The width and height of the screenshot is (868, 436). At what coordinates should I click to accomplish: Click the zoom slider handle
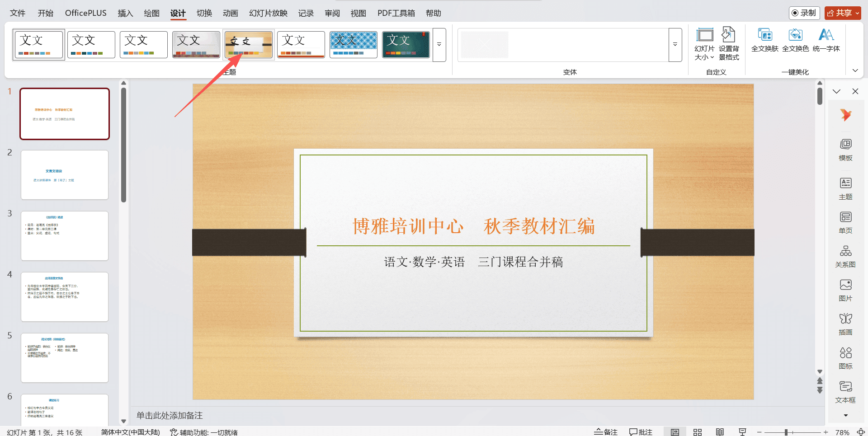click(x=786, y=432)
